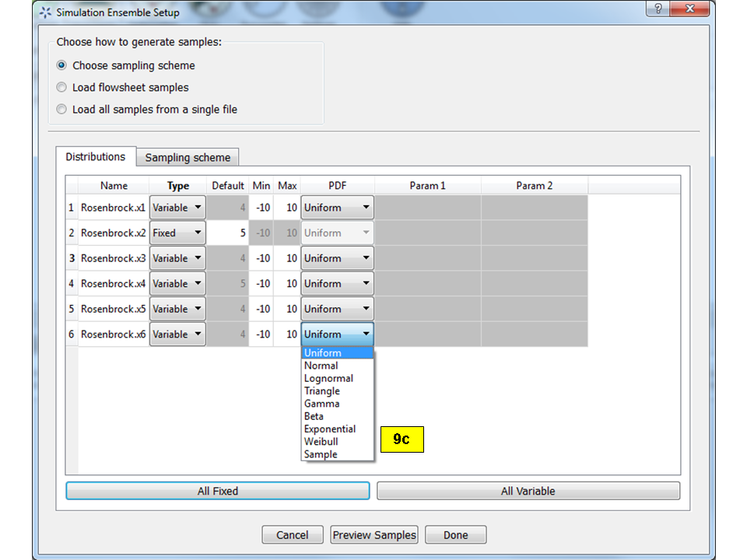Switch to the Sampling scheme tab
Image resolution: width=747 pixels, height=560 pixels.
point(187,157)
